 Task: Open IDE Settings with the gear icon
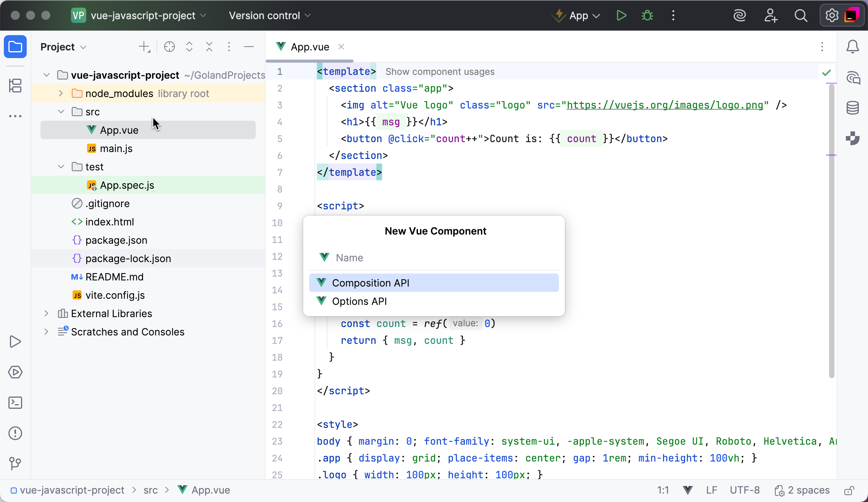click(x=831, y=15)
